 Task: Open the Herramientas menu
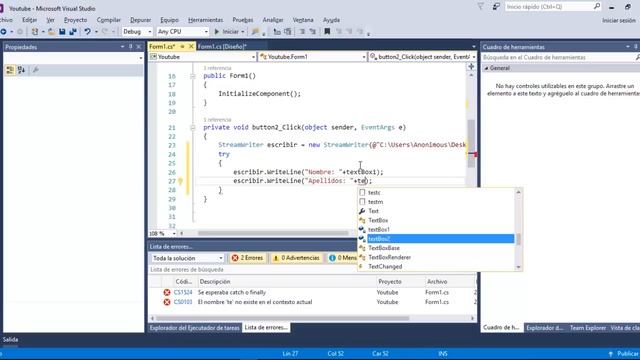(x=205, y=20)
